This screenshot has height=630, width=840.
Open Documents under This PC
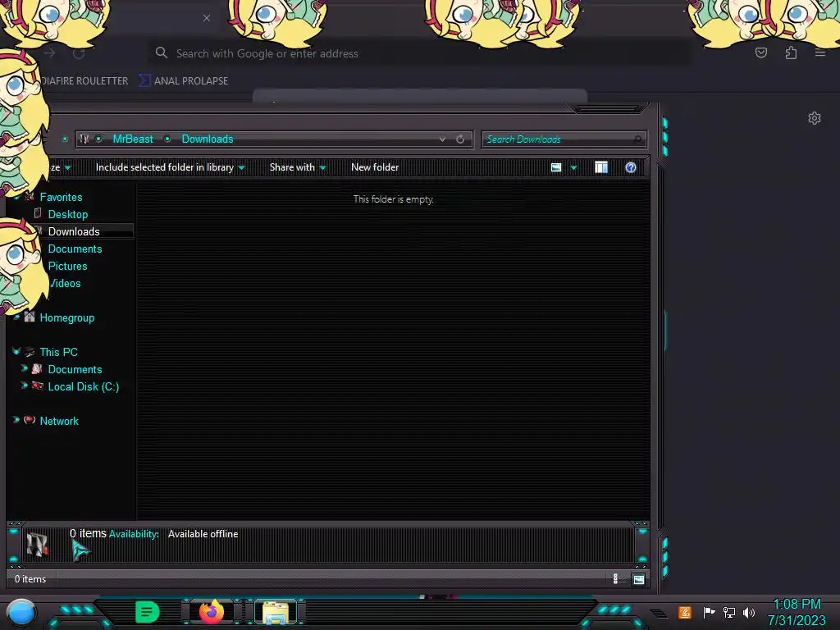[x=75, y=369]
